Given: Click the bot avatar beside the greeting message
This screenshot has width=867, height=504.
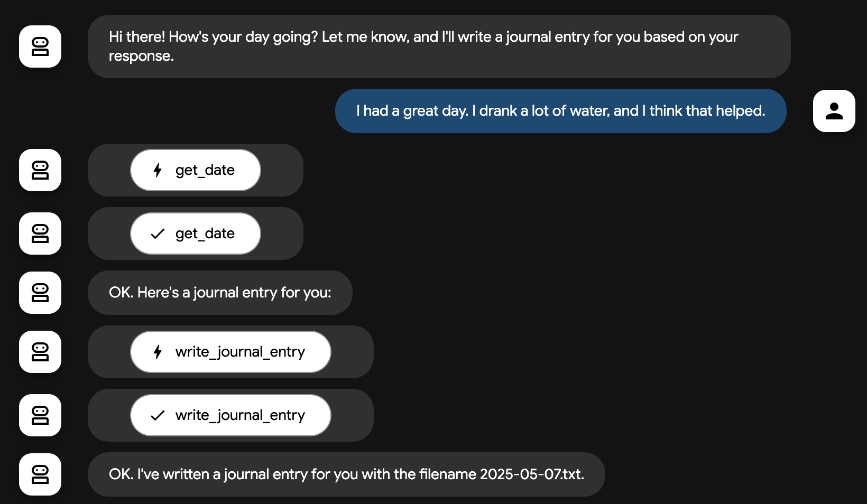Looking at the screenshot, I should [x=40, y=46].
